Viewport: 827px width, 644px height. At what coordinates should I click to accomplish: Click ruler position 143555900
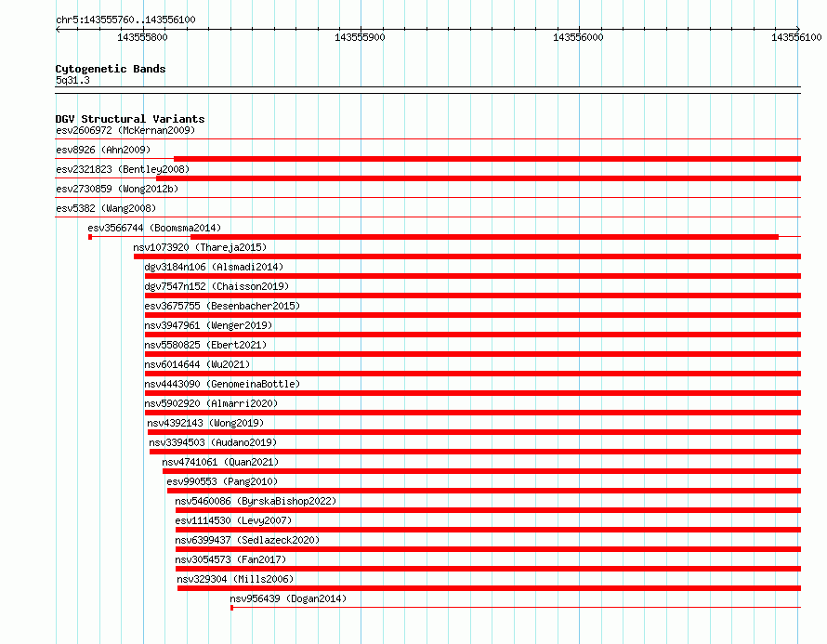point(361,37)
